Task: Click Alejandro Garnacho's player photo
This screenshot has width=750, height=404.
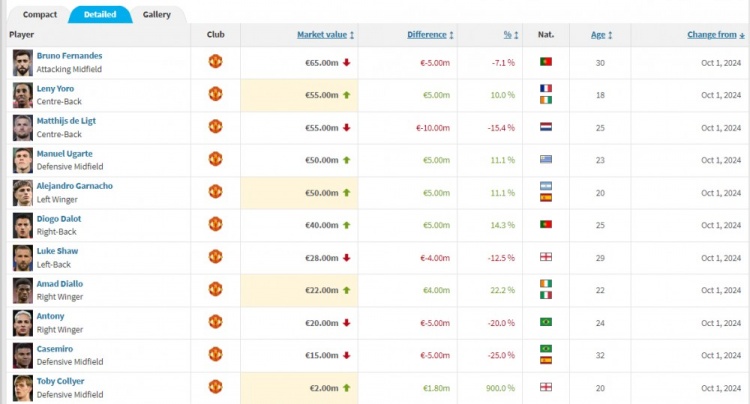Action: tap(22, 193)
